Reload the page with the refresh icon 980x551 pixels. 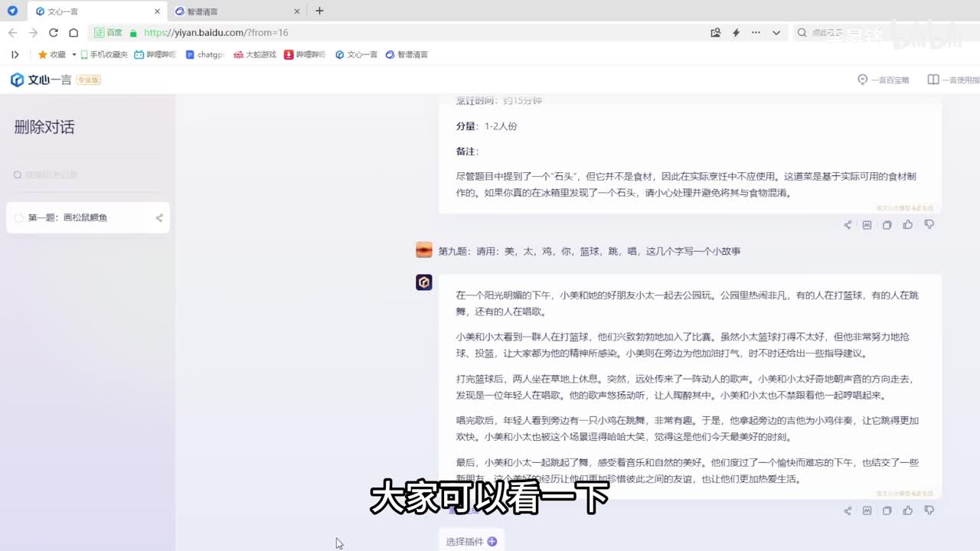54,33
